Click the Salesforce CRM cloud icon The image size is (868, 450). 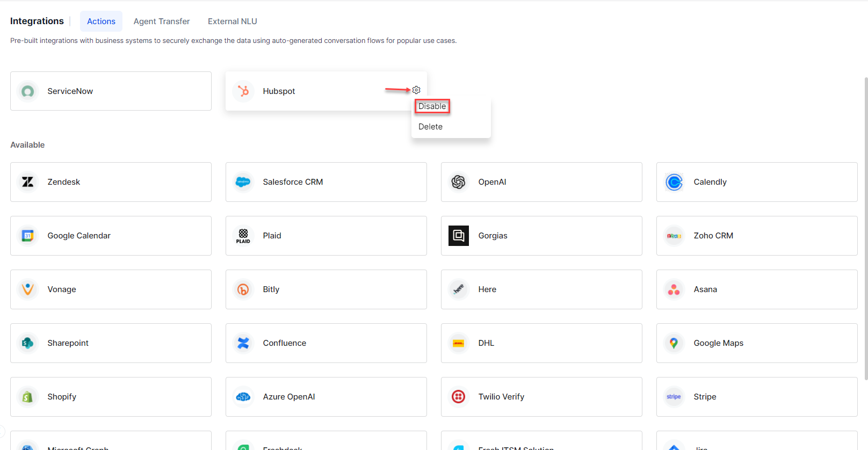click(x=243, y=182)
